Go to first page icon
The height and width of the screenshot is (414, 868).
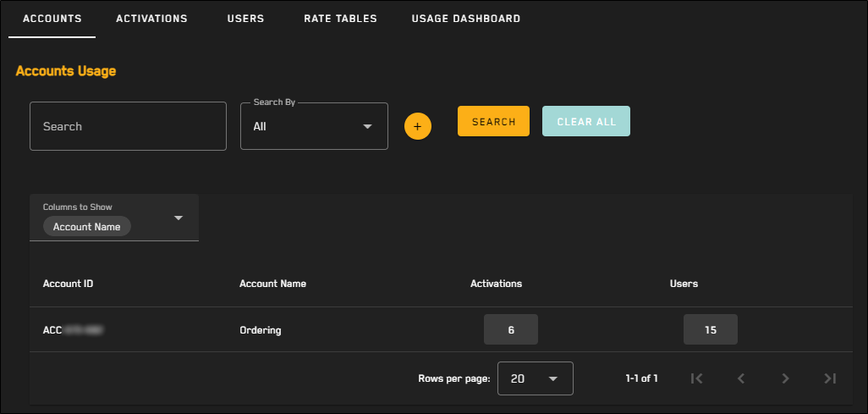[697, 378]
